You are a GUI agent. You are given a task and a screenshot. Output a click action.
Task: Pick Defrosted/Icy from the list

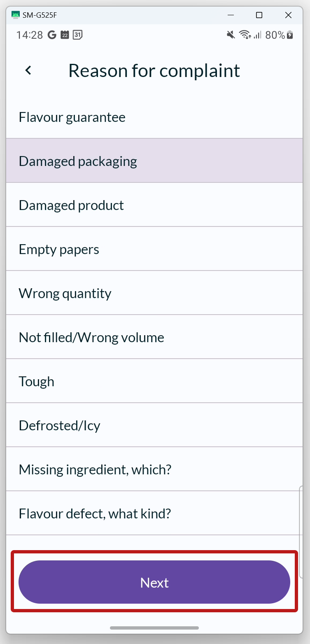pos(154,425)
